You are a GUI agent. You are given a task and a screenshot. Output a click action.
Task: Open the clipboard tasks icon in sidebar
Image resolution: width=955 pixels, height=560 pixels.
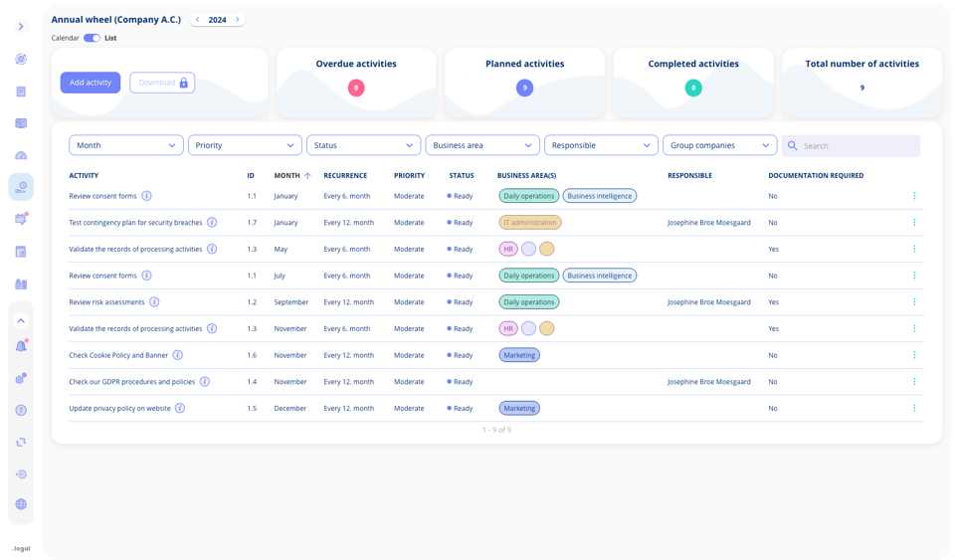pyautogui.click(x=21, y=92)
